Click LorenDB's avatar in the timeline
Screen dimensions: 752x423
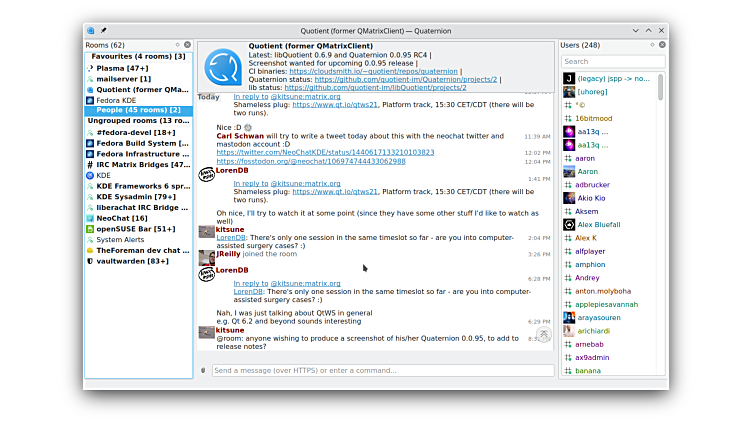[207, 173]
